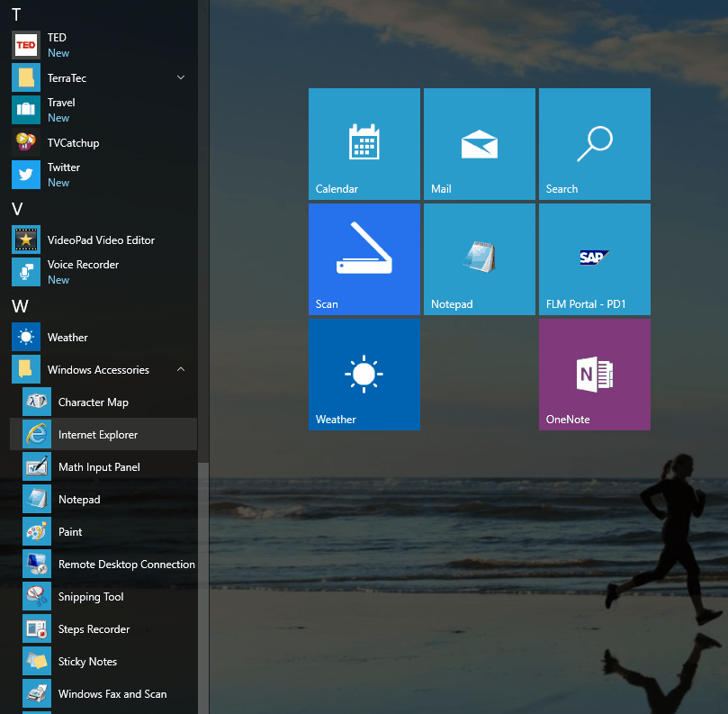Viewport: 728px width, 714px height.
Task: Launch the OneNote tile
Action: [x=594, y=375]
